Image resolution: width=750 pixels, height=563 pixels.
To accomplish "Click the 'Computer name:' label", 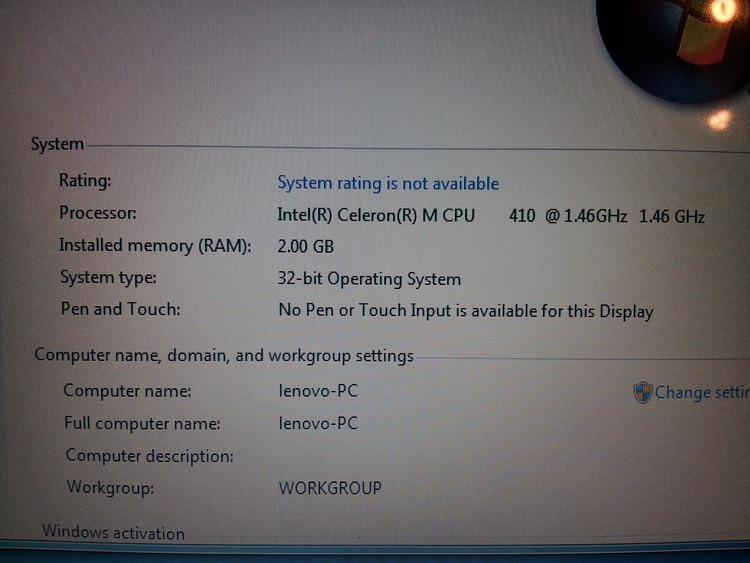I will coord(127,391).
